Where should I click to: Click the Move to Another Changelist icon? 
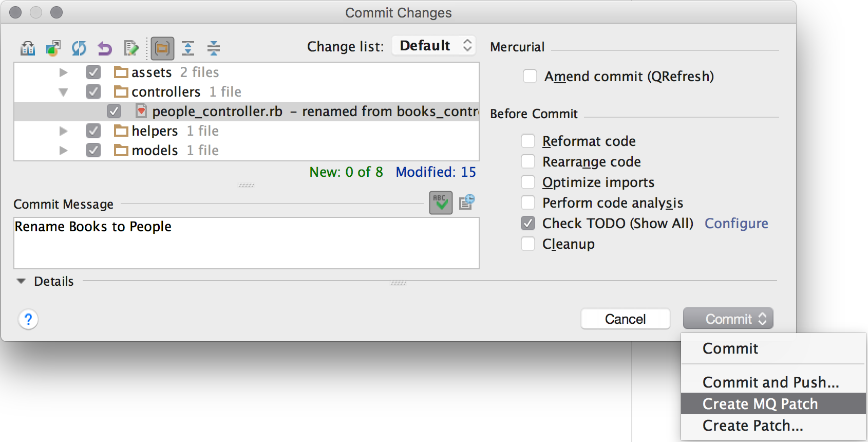(53, 48)
